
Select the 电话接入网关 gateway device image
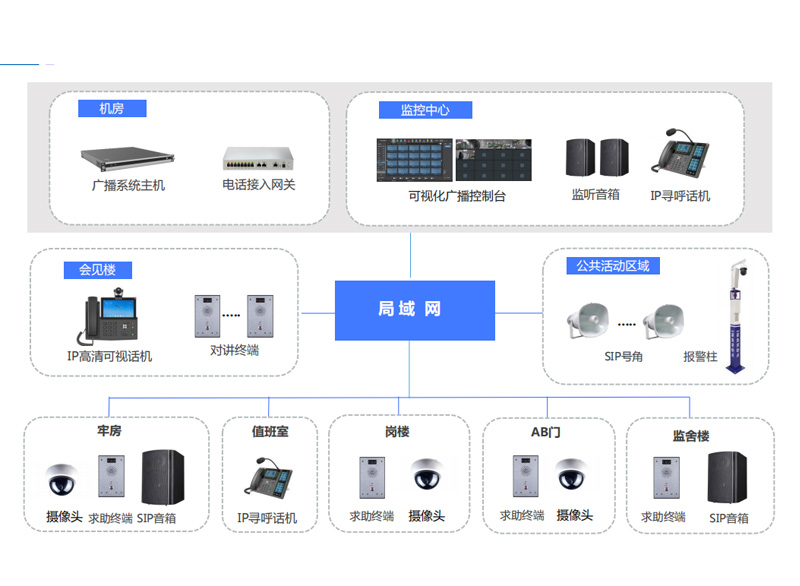(x=258, y=158)
